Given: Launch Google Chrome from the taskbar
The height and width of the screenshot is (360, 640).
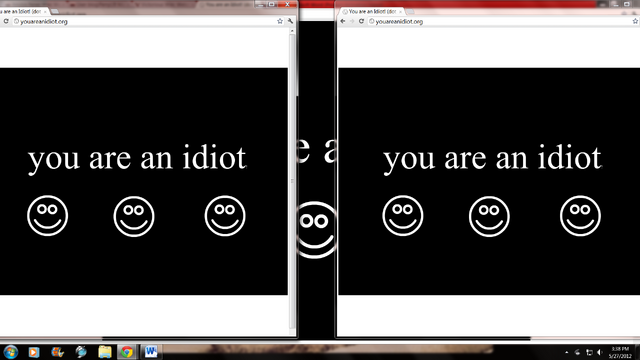Looking at the screenshot, I should [127, 352].
